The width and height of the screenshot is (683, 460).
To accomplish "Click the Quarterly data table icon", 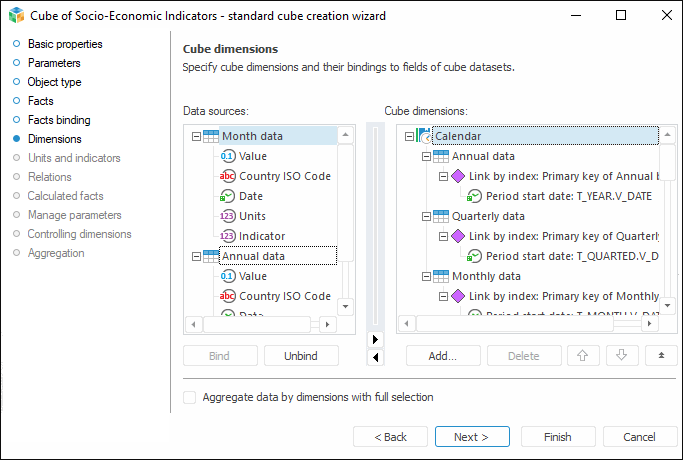I will [x=441, y=216].
